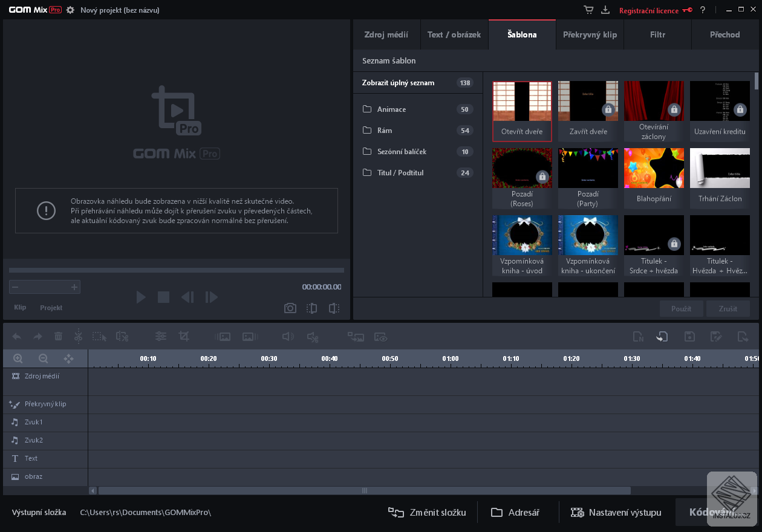Open the Sezónní balíček folder
Image resolution: width=762 pixels, height=532 pixels.
point(418,152)
